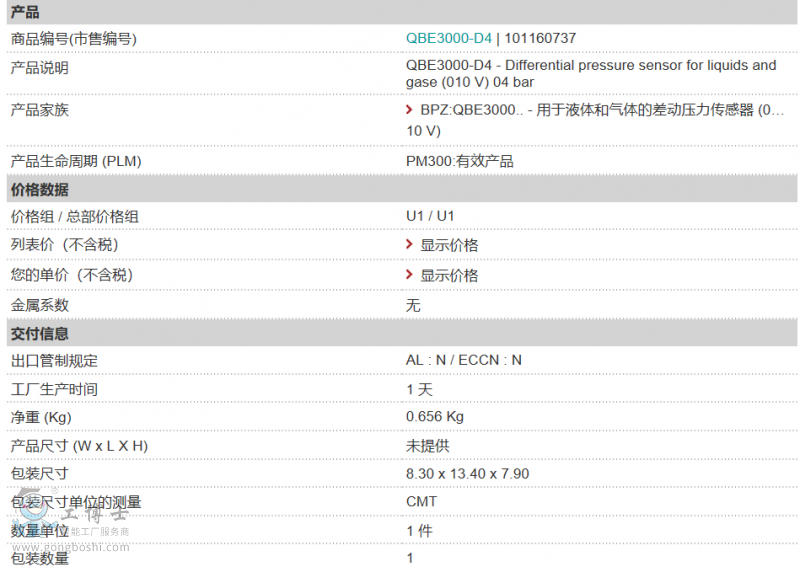Click the 0.656 Kg net weight value
Image resolution: width=800 pixels, height=567 pixels.
tap(435, 416)
